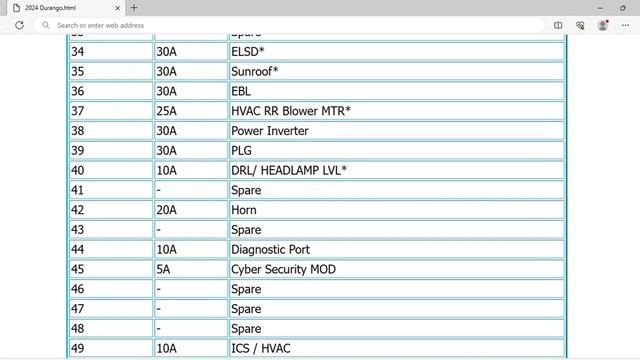This screenshot has height=360, width=640.
Task: Reload the page with refresh icon
Action: click(19, 25)
